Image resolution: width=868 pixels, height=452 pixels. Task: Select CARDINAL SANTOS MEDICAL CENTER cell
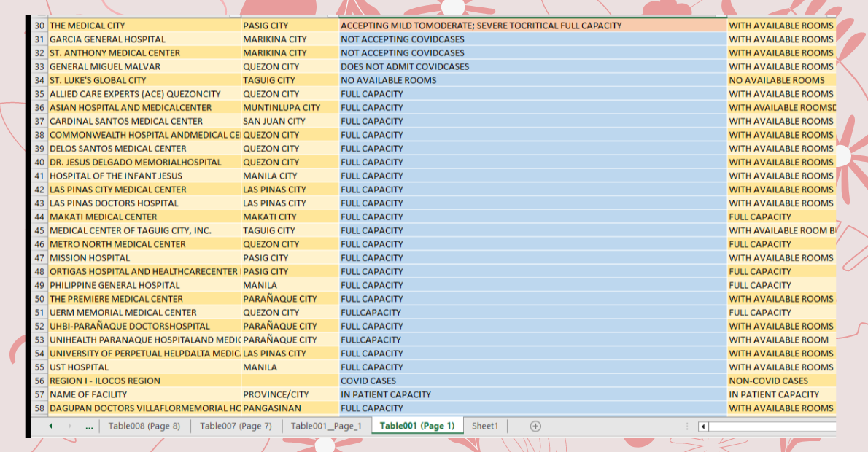point(144,121)
